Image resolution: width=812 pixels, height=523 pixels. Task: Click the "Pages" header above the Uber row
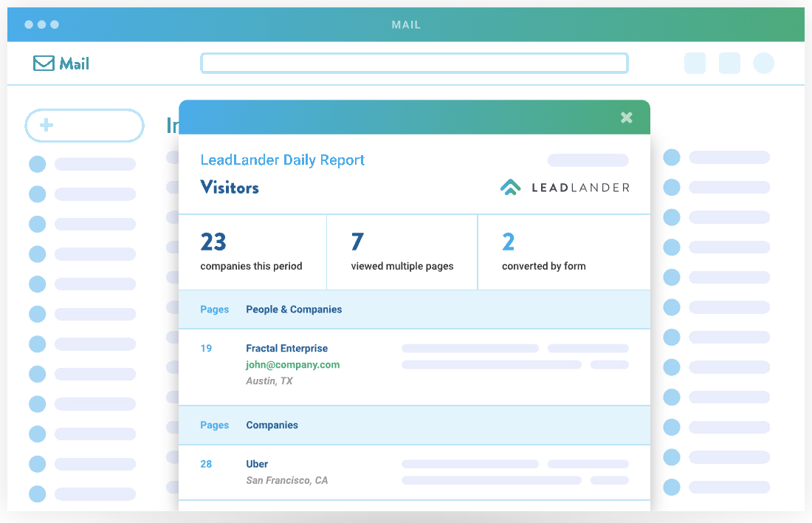pyautogui.click(x=214, y=425)
